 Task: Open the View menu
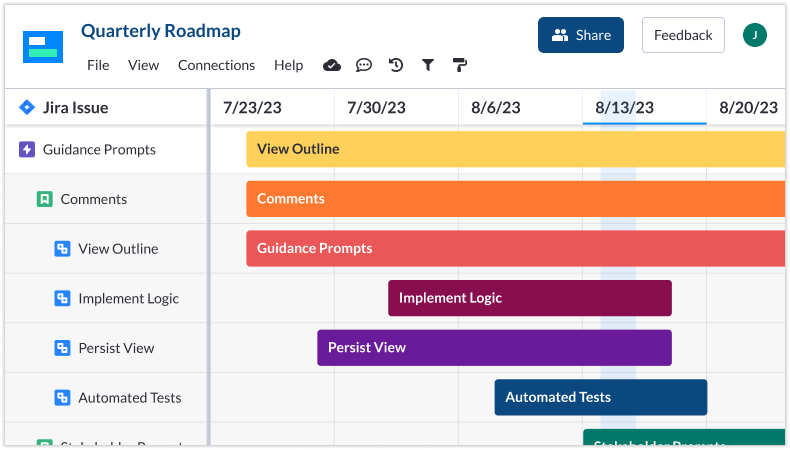(143, 65)
